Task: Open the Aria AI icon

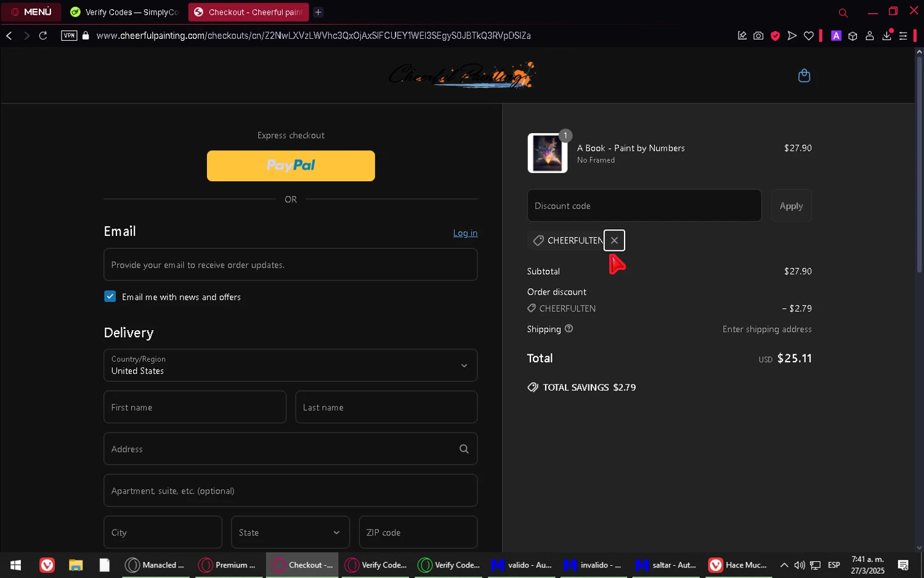Action: (836, 36)
